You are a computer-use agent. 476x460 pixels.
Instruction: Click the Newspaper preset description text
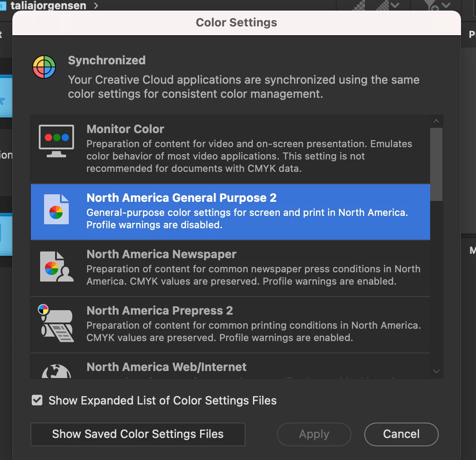253,275
